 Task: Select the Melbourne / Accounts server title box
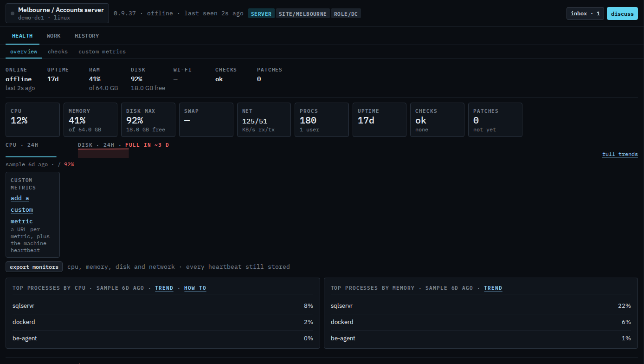58,13
